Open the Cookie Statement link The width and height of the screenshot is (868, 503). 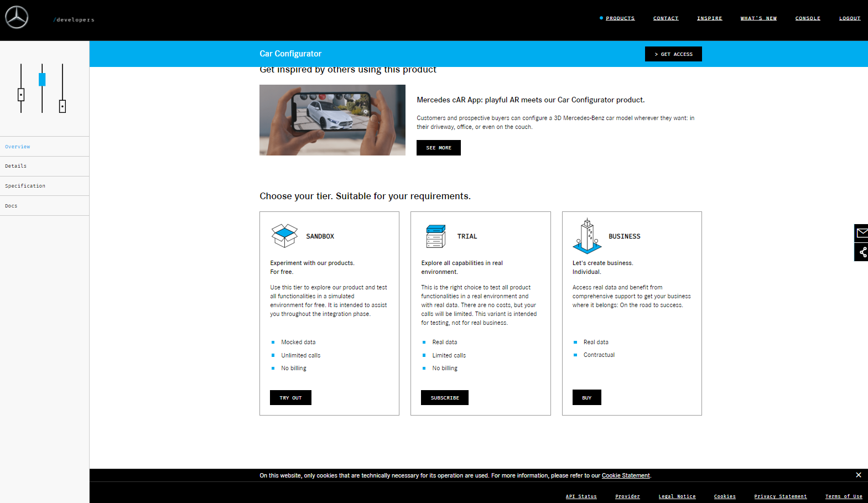point(625,475)
